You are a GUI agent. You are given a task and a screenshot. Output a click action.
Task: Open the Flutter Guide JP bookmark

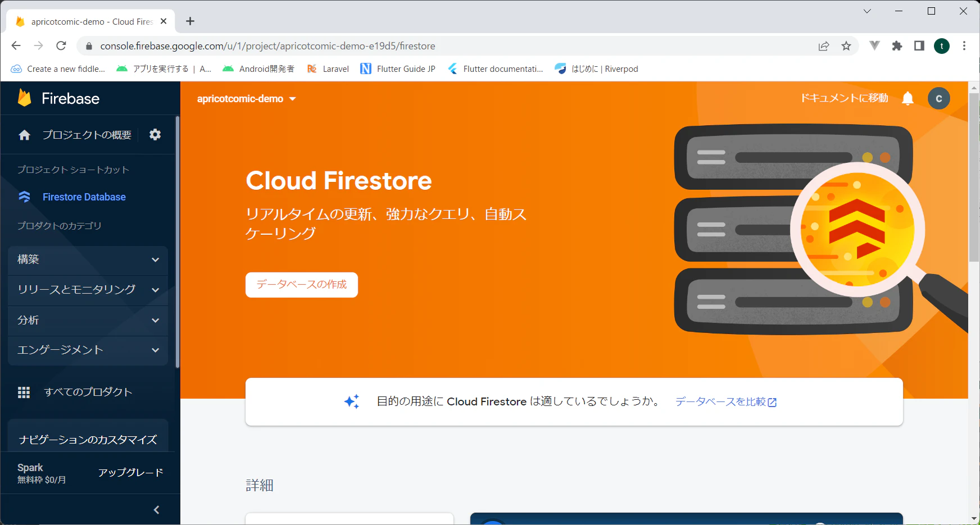coord(398,69)
